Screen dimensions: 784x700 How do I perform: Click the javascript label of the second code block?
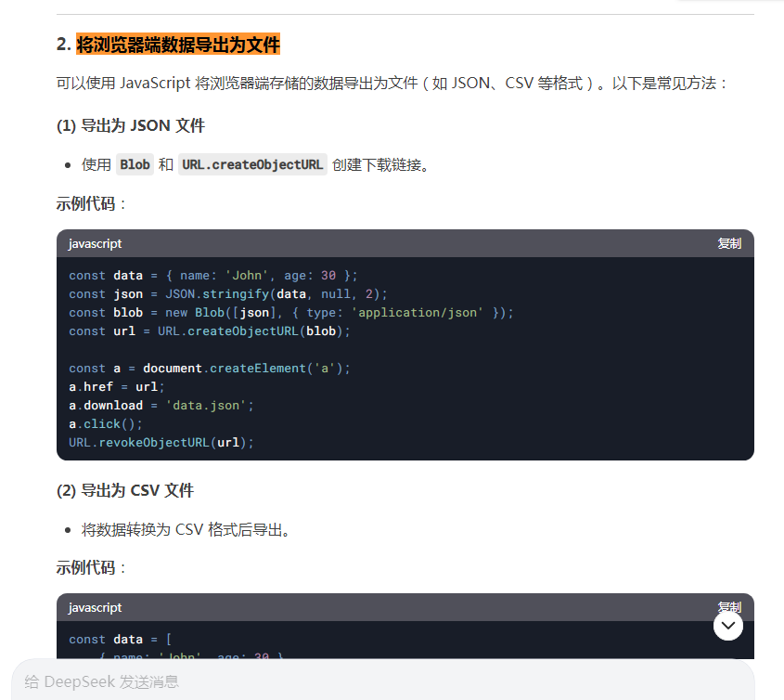(95, 607)
